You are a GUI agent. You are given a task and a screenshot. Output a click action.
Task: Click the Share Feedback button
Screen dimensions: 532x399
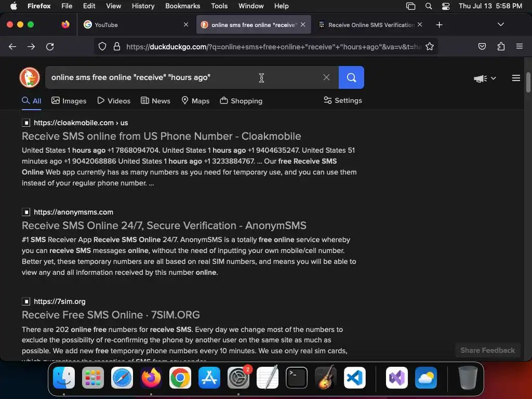487,351
